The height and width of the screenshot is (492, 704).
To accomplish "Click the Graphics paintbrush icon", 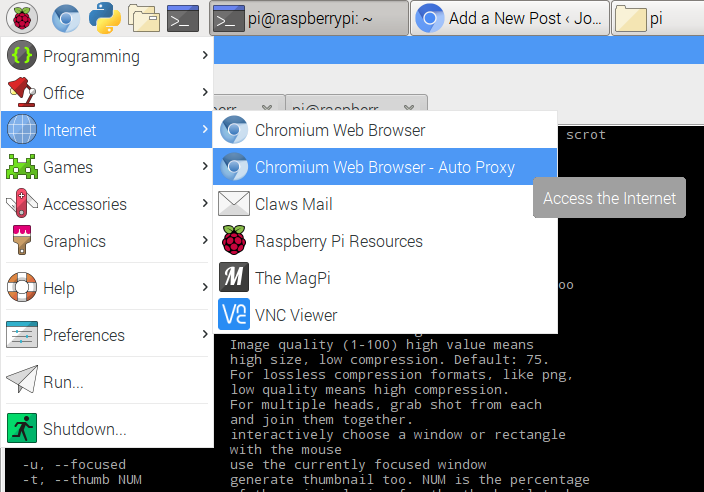I will (22, 240).
